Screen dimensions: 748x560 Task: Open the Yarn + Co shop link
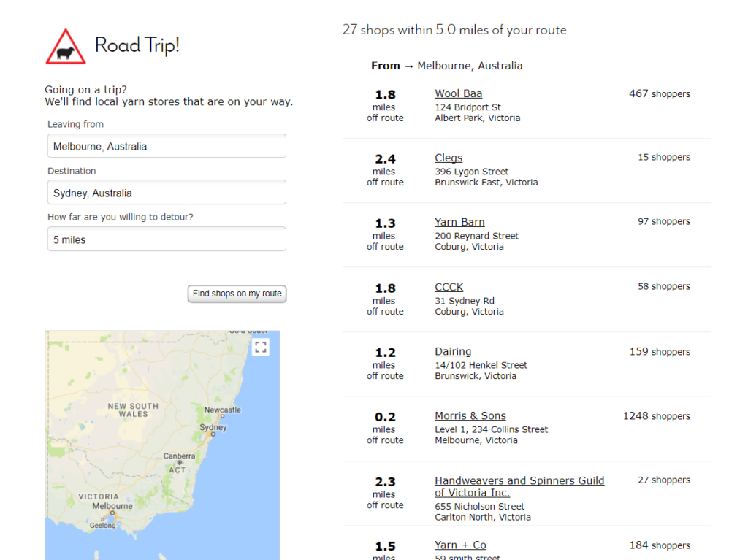(460, 545)
